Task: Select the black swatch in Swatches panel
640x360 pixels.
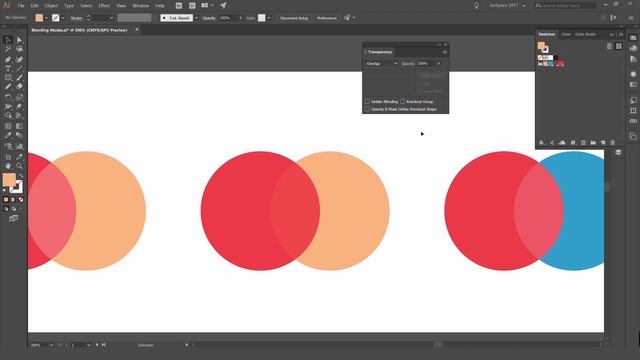Action: (556, 58)
